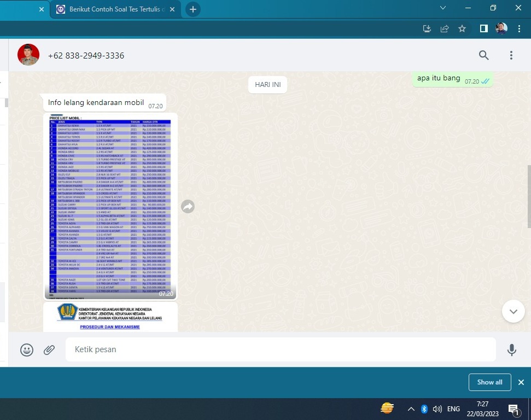Open the Windows notification center
Image resolution: width=531 pixels, height=420 pixels.
pos(514,410)
